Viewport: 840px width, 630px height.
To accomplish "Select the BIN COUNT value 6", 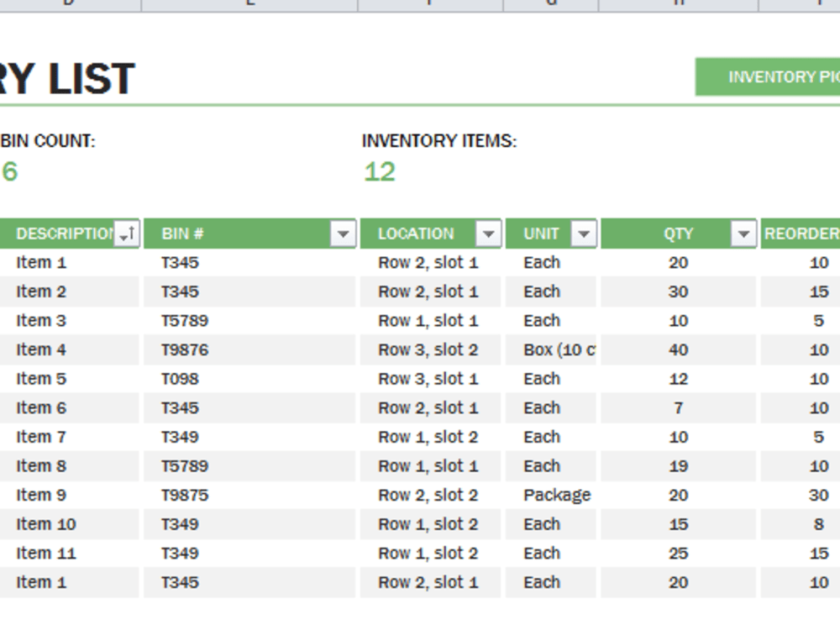I will (x=10, y=172).
